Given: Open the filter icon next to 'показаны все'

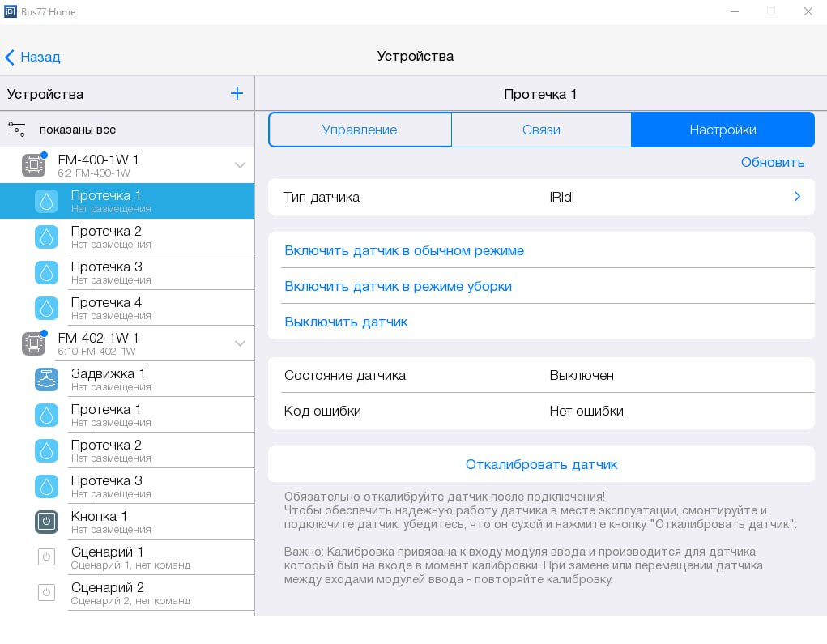Looking at the screenshot, I should pos(17,130).
